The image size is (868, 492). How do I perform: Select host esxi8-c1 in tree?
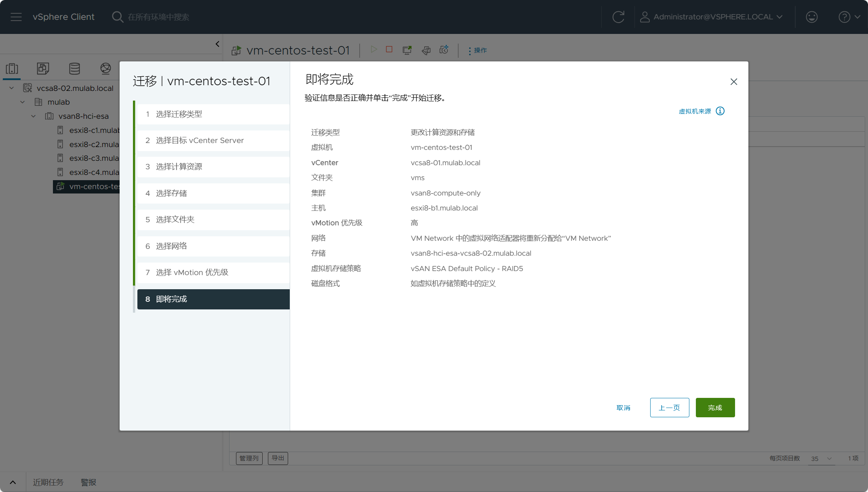94,130
